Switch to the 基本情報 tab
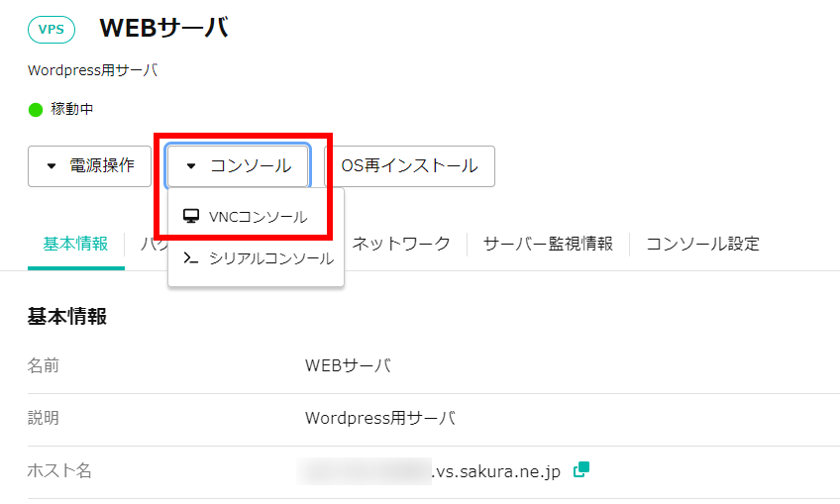This screenshot has height=504, width=840. (75, 244)
